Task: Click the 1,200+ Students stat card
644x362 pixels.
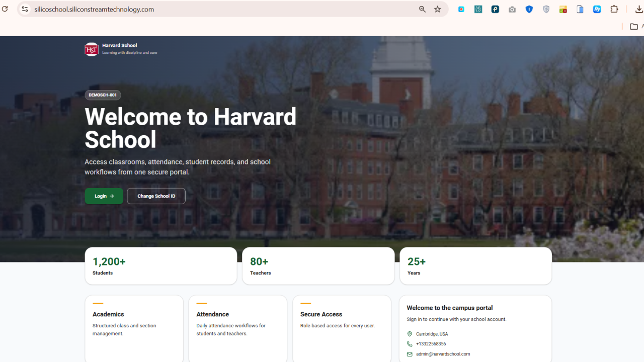Action: coord(161,266)
